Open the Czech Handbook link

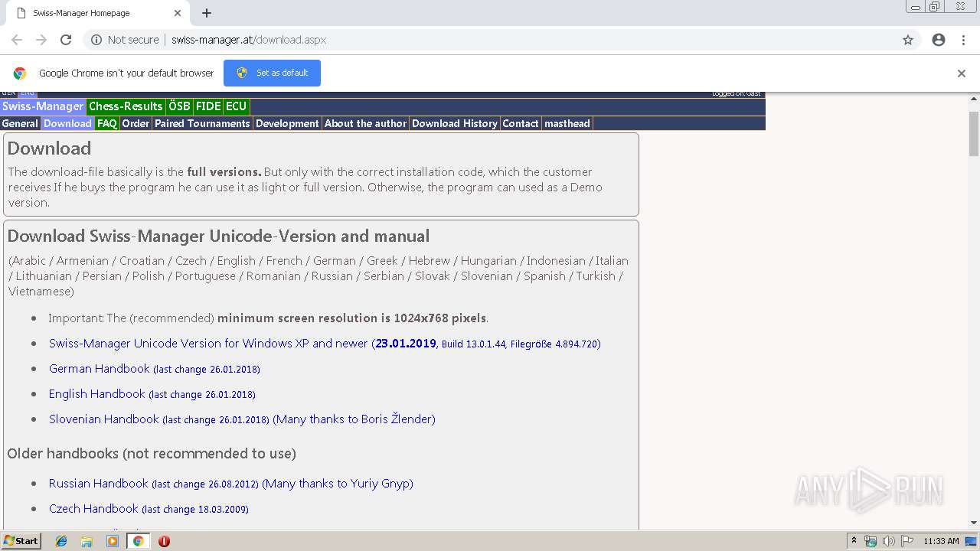[149, 509]
